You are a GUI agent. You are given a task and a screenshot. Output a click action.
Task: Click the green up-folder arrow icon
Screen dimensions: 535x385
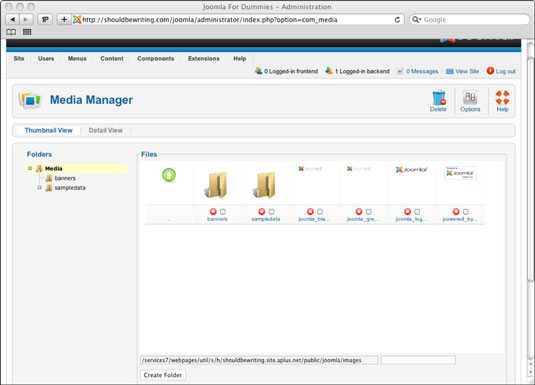coord(169,175)
